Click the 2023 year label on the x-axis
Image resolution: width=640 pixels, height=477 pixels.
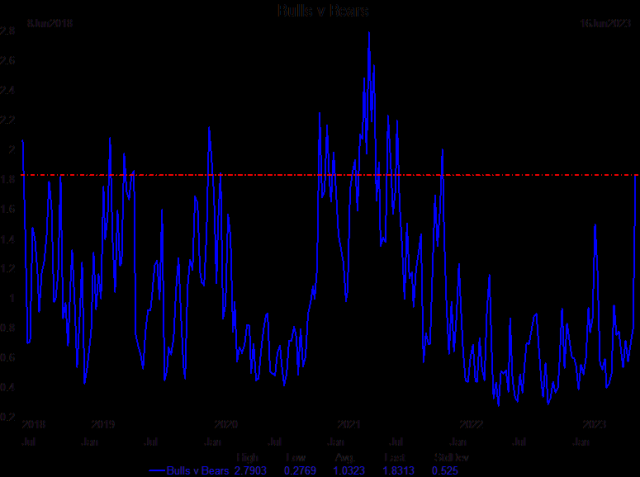click(x=594, y=424)
